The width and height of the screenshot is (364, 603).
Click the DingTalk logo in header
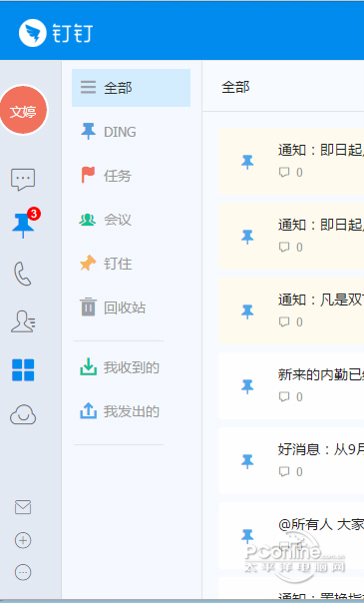point(56,33)
